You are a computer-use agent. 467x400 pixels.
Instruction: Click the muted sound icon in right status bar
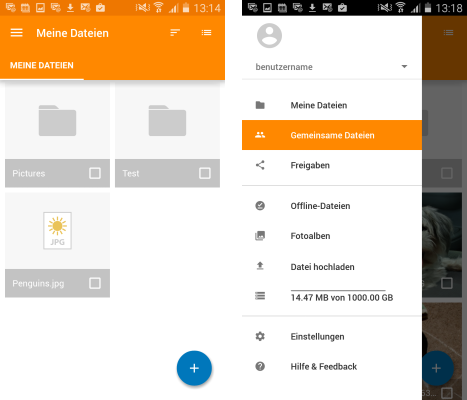(384, 7)
